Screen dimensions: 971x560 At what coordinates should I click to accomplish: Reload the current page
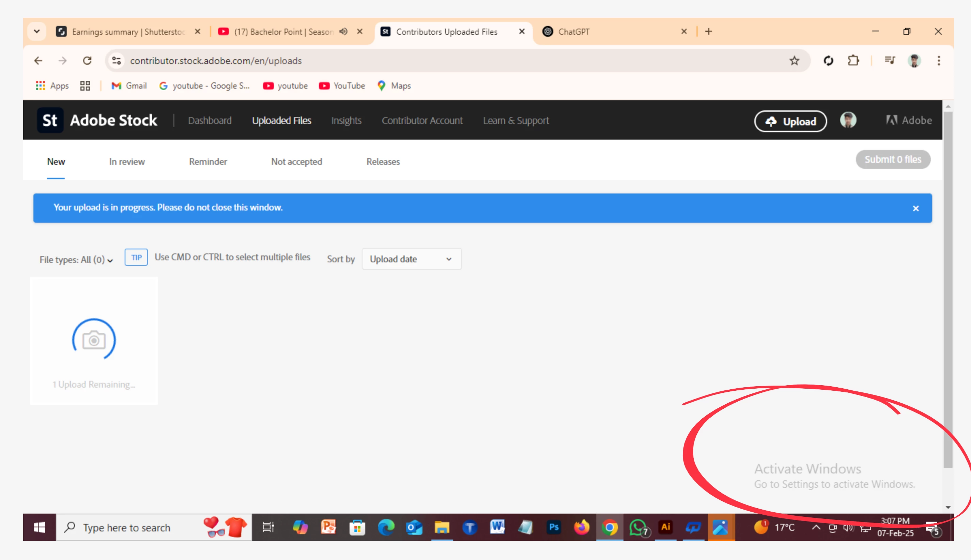point(87,61)
